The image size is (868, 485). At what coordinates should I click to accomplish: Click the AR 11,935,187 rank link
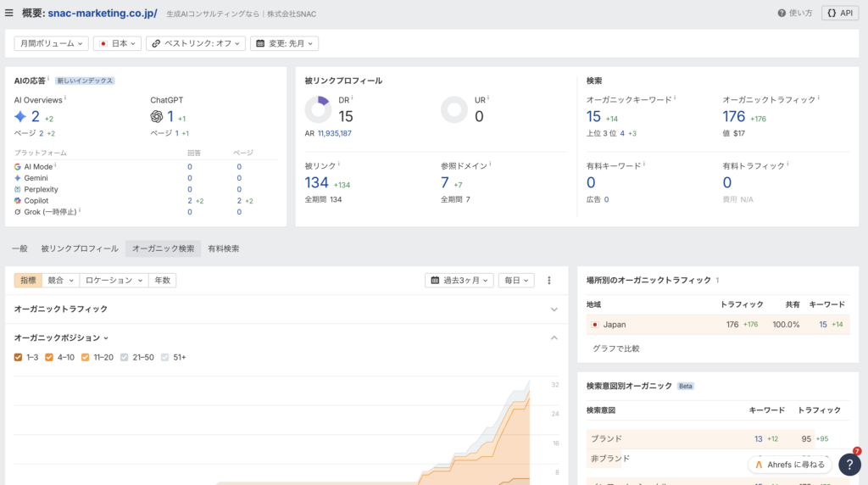pyautogui.click(x=334, y=133)
